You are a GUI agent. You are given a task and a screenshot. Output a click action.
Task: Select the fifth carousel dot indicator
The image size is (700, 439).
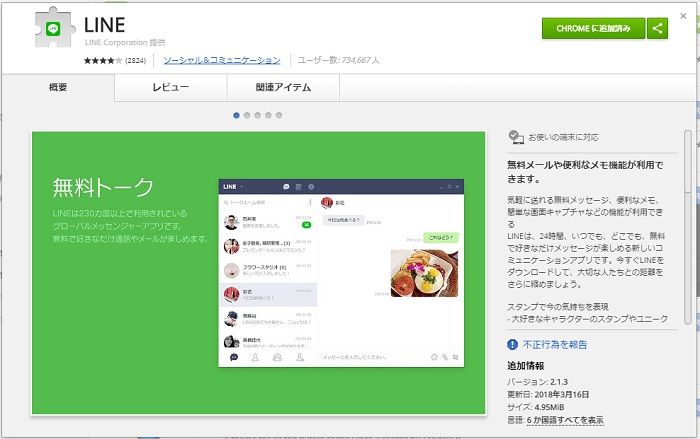(x=278, y=115)
